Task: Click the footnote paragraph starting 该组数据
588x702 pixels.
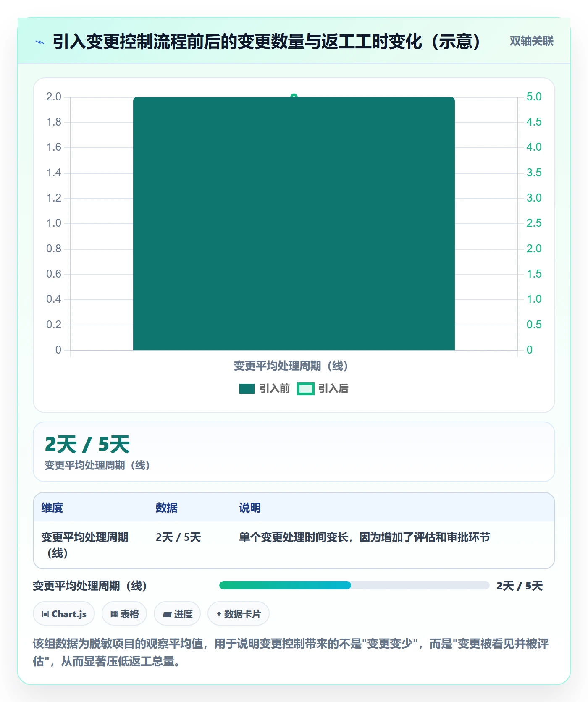Action: click(291, 652)
